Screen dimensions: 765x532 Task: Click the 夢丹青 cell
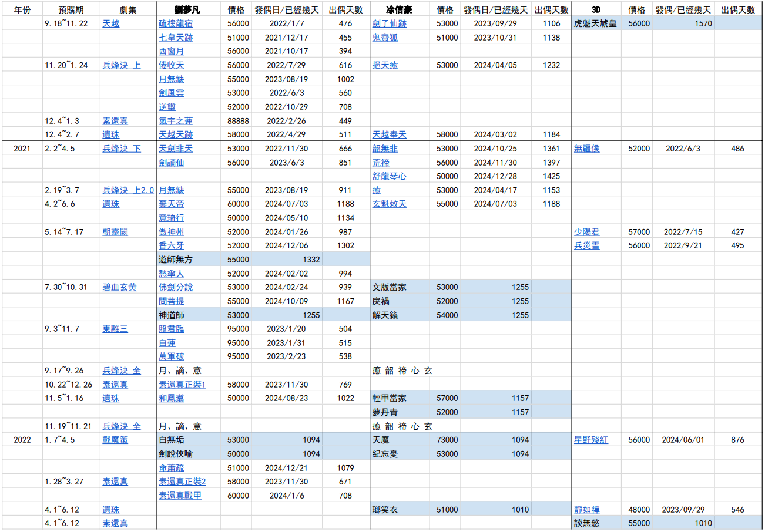[400, 412]
